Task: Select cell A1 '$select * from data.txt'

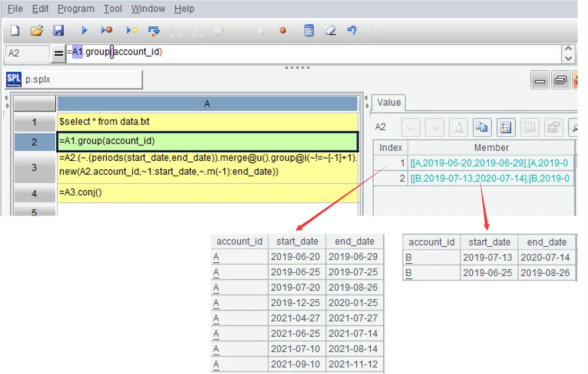Action: (x=207, y=121)
